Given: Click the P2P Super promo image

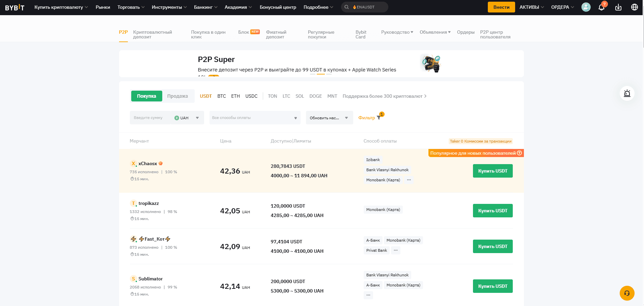Looking at the screenshot, I should point(430,63).
